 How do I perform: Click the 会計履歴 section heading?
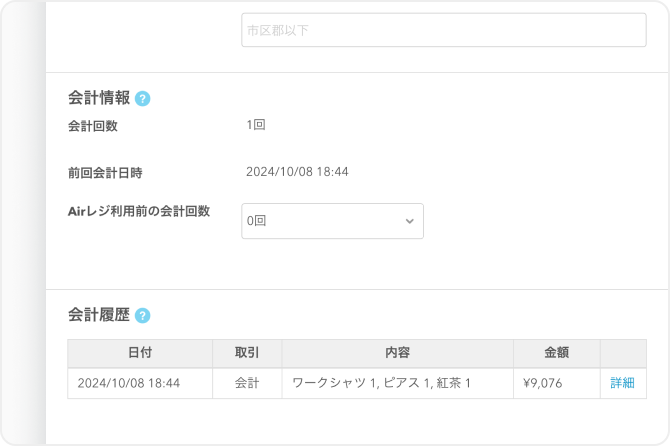point(98,315)
